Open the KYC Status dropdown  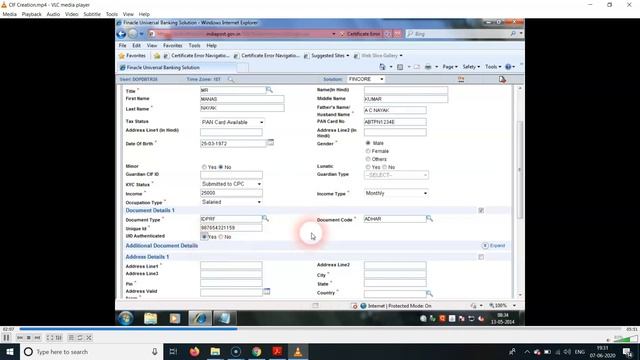pos(231,184)
